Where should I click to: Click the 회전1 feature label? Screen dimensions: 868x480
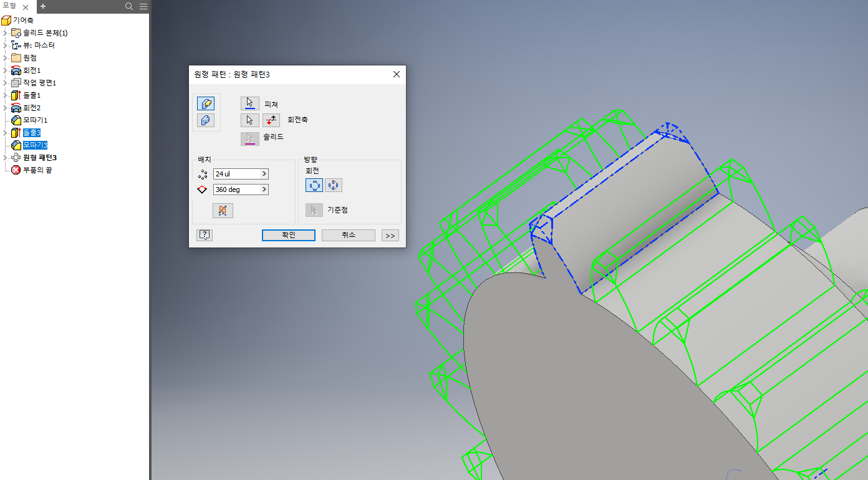(x=32, y=70)
